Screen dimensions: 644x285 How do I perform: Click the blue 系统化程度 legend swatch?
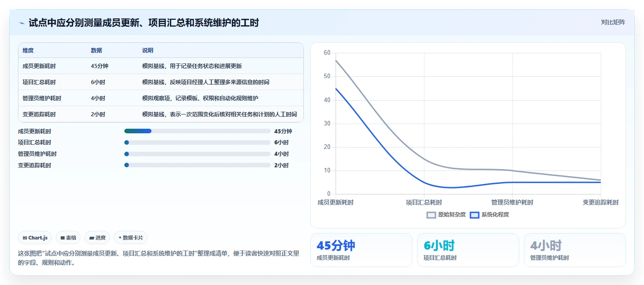click(x=475, y=215)
